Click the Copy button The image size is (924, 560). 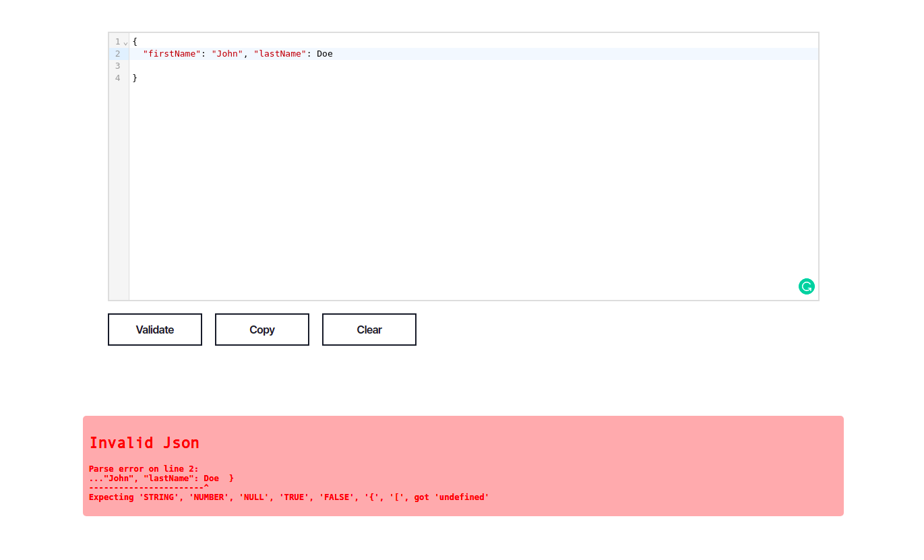coord(261,330)
